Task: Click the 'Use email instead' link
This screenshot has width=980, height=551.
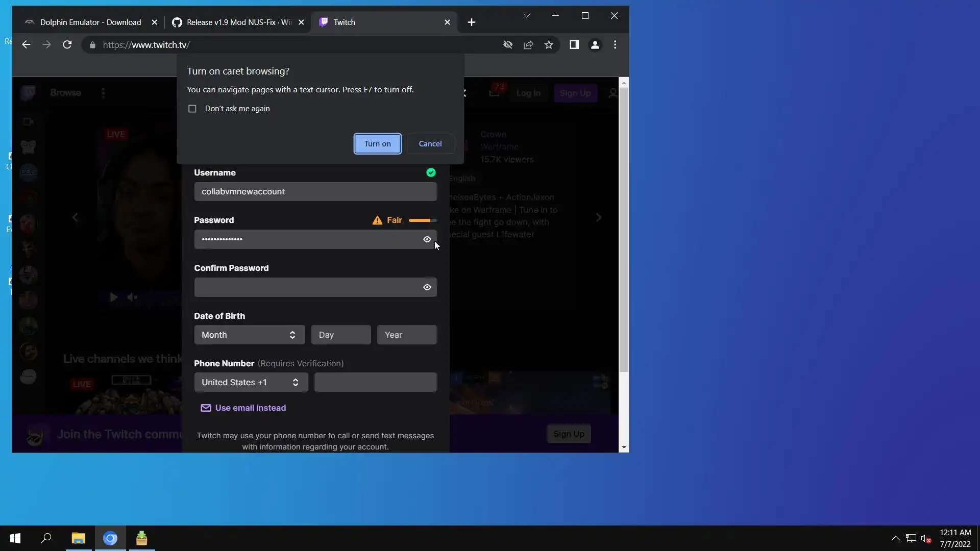Action: click(250, 408)
